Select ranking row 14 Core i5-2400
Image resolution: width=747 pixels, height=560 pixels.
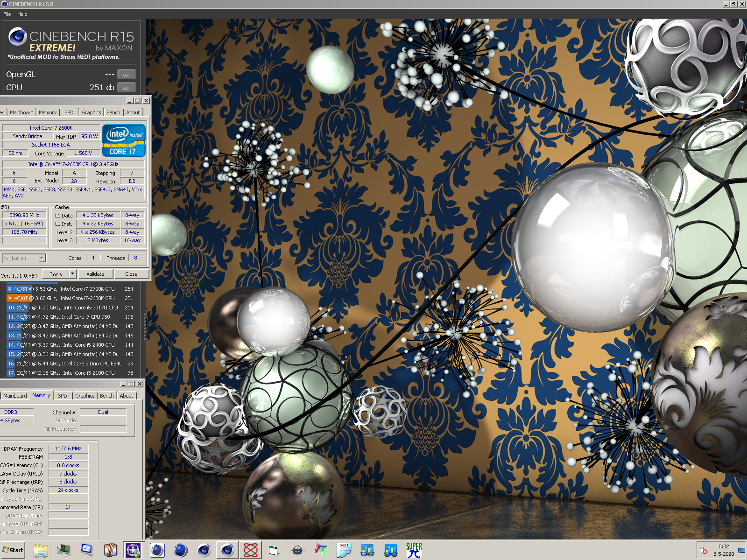click(x=71, y=345)
